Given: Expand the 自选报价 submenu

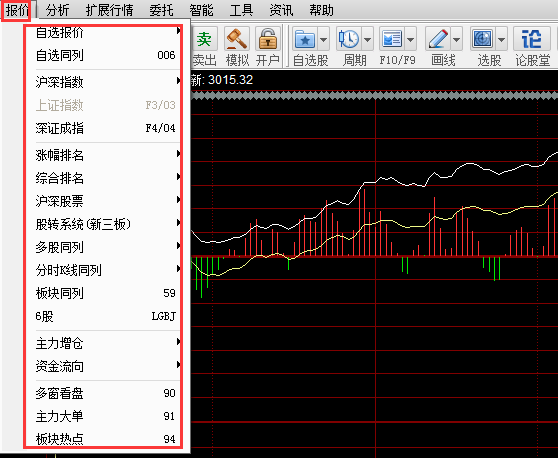Looking at the screenshot, I should 103,32.
